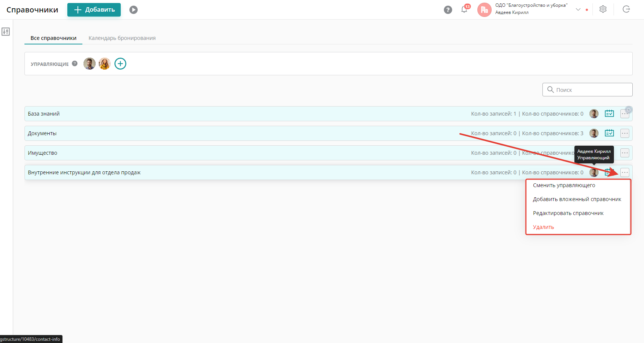Click the record counts text in База знаний row
The width and height of the screenshot is (644, 343).
pyautogui.click(x=527, y=114)
